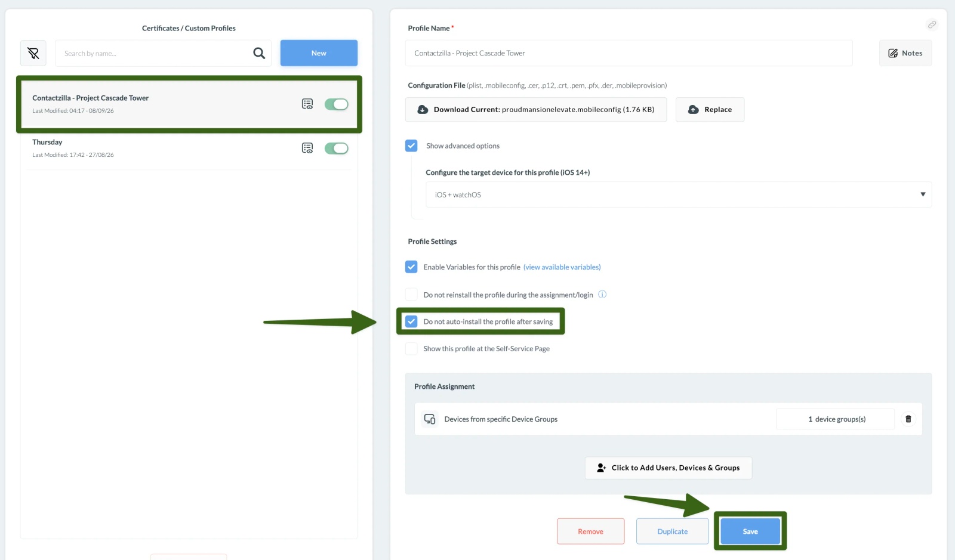Toggle the Contactzilla - Project Cascade Tower switch

pos(337,104)
